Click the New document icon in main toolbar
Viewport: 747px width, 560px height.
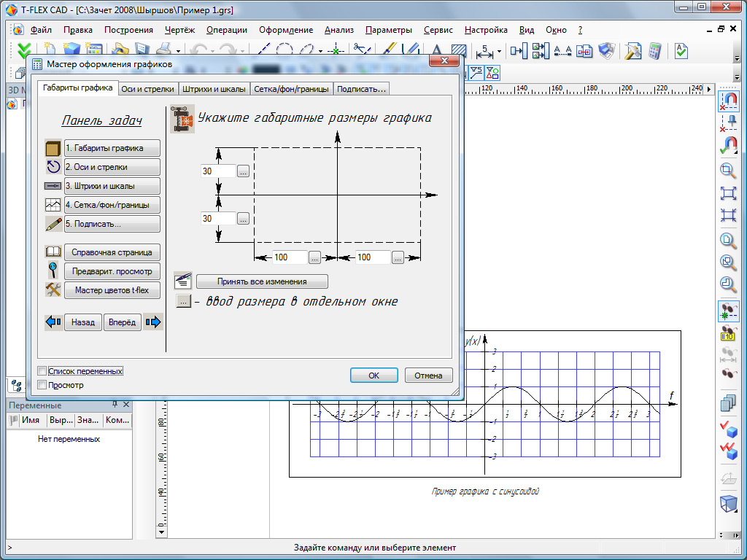50,50
